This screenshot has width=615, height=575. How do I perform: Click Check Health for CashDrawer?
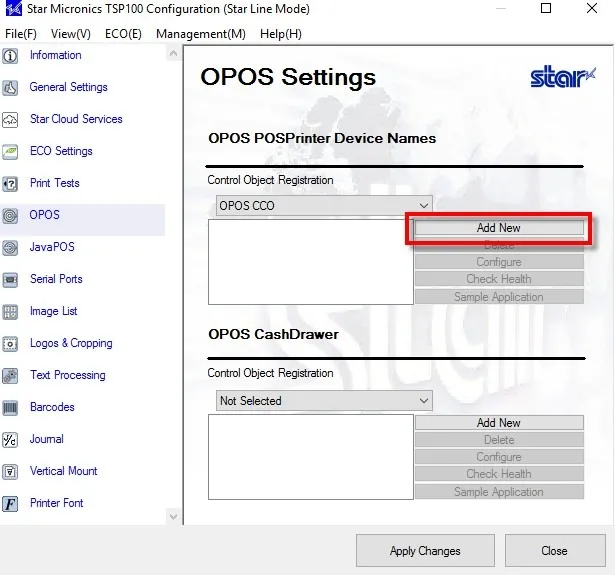pyautogui.click(x=499, y=474)
